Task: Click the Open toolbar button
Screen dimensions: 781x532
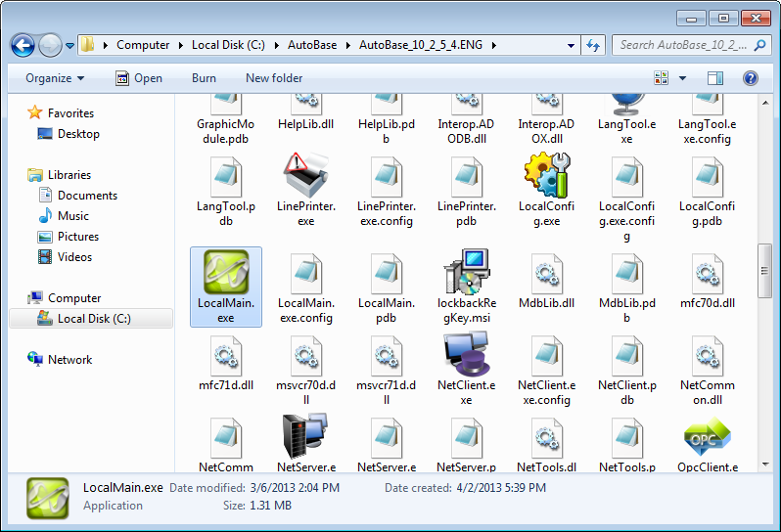Action: click(x=139, y=78)
